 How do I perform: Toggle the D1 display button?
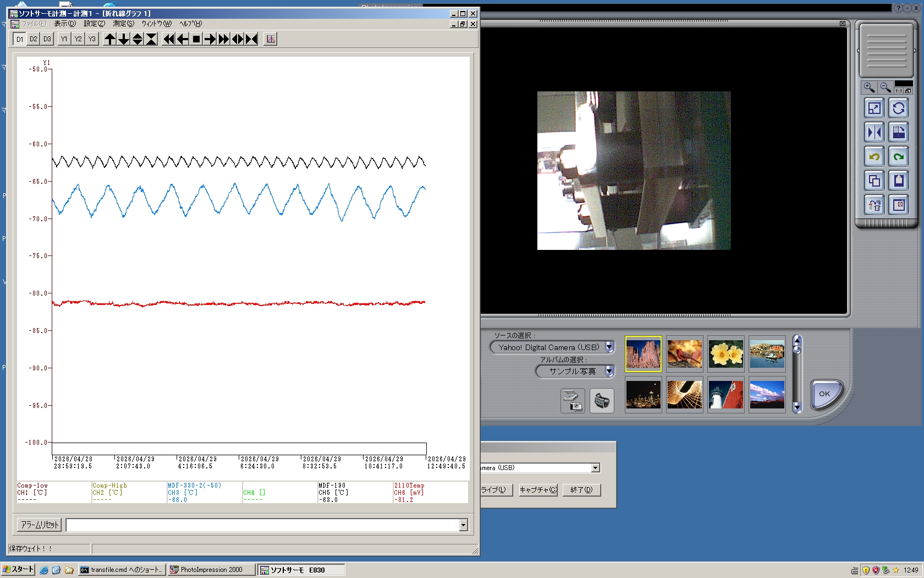pyautogui.click(x=19, y=39)
